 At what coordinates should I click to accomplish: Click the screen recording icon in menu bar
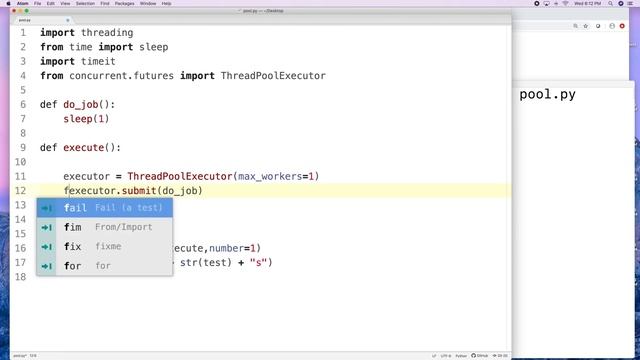pos(537,3)
